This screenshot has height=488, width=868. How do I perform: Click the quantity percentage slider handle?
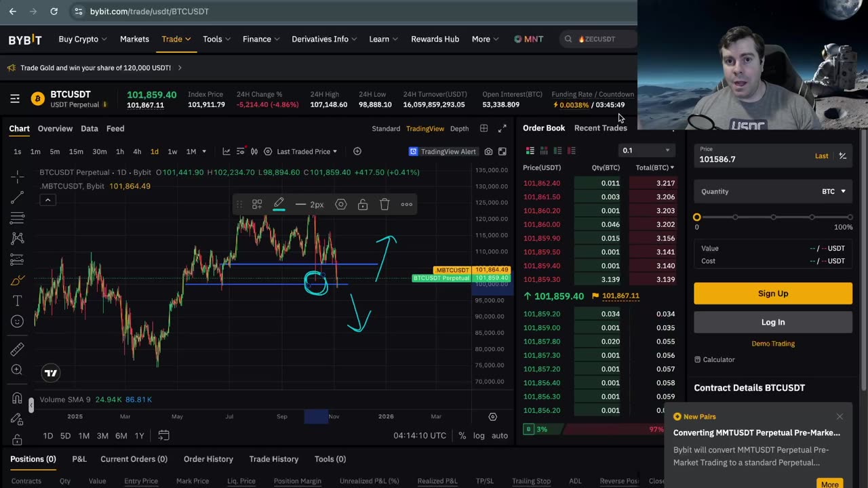pyautogui.click(x=696, y=217)
